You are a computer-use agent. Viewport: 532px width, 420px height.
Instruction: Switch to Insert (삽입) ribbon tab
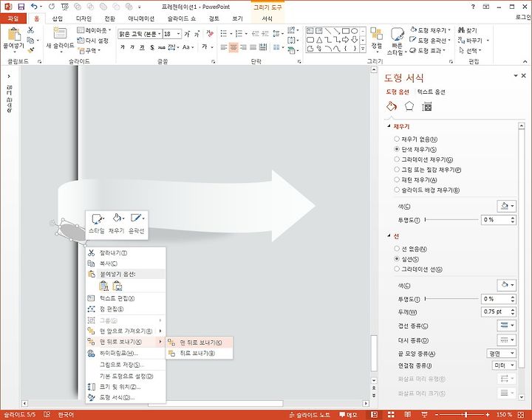(58, 18)
